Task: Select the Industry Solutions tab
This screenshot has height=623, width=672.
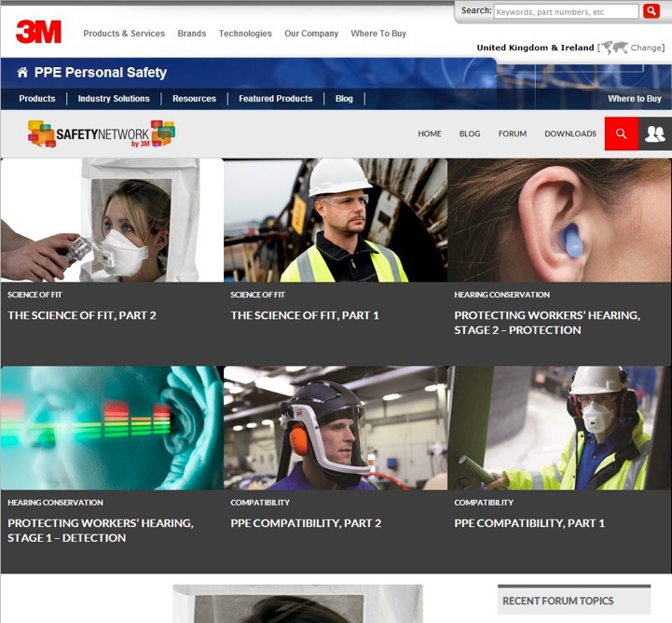Action: 114,99
